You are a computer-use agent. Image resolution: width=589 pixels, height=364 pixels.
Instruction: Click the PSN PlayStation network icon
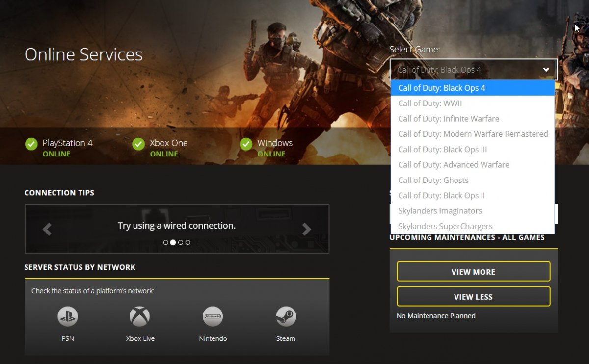(68, 317)
